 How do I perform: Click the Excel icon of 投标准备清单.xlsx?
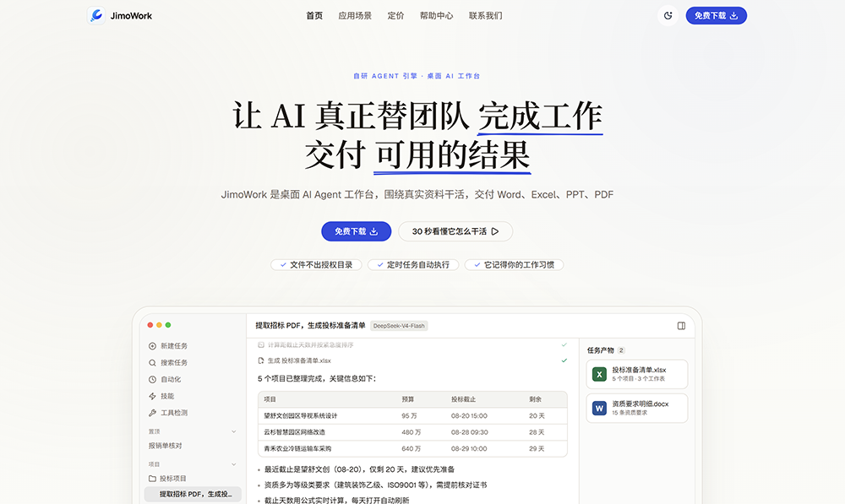pyautogui.click(x=599, y=374)
